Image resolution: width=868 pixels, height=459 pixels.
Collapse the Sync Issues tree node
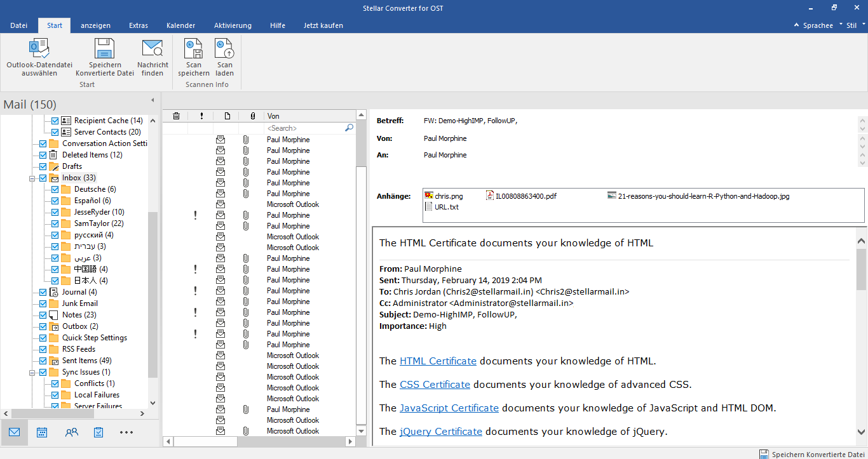coord(32,373)
